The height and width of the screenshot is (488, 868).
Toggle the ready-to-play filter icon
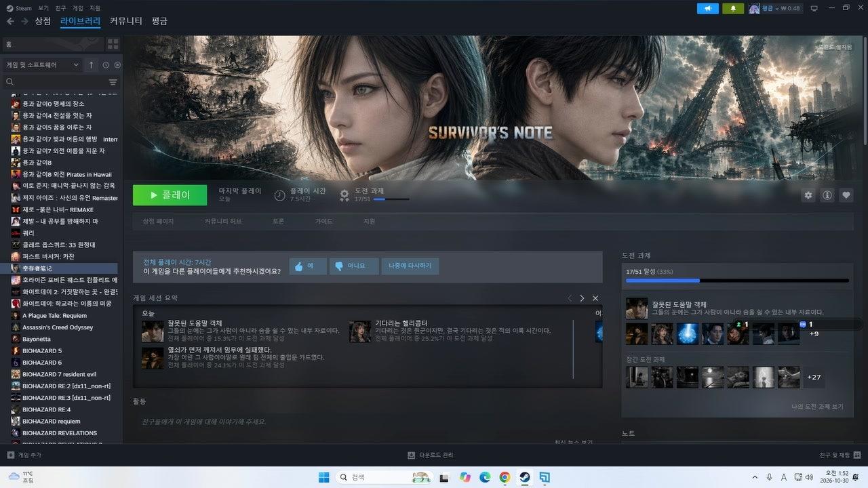tap(117, 65)
